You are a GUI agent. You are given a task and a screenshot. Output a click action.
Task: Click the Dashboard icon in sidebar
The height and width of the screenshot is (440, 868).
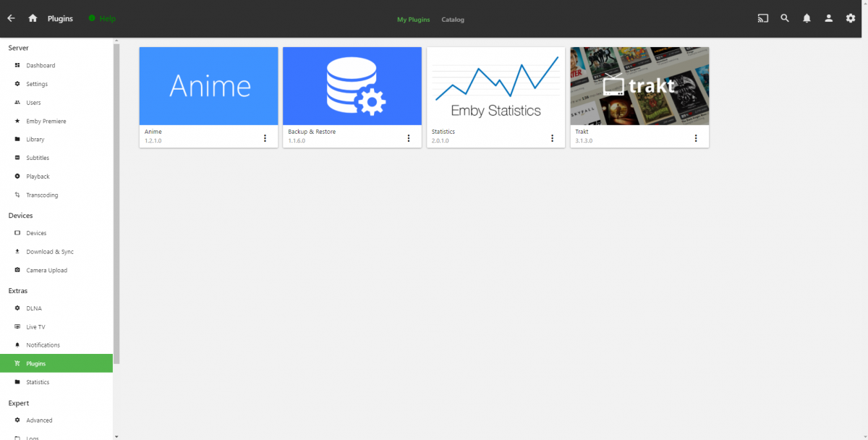pos(17,65)
